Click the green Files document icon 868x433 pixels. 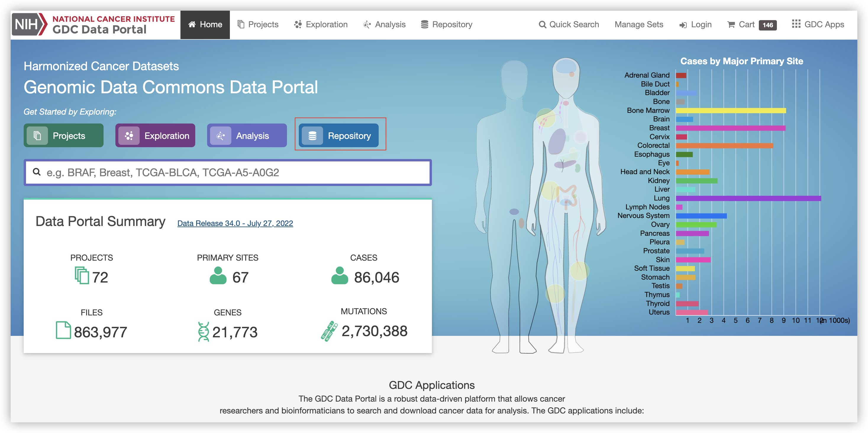click(x=63, y=330)
